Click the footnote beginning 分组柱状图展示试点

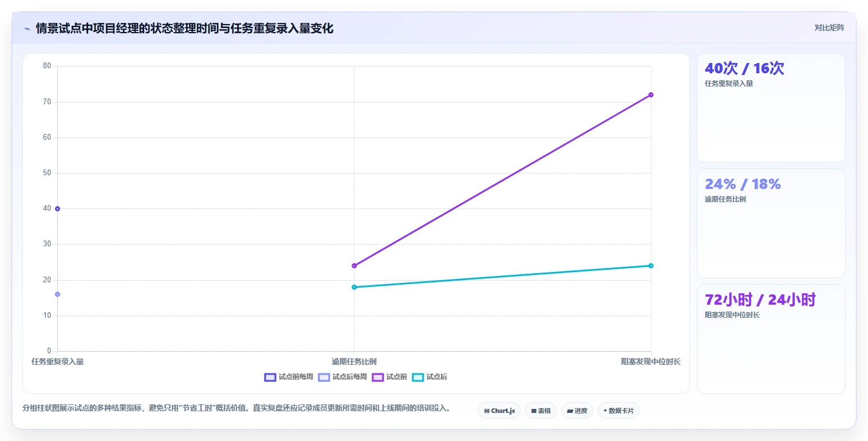[236, 408]
